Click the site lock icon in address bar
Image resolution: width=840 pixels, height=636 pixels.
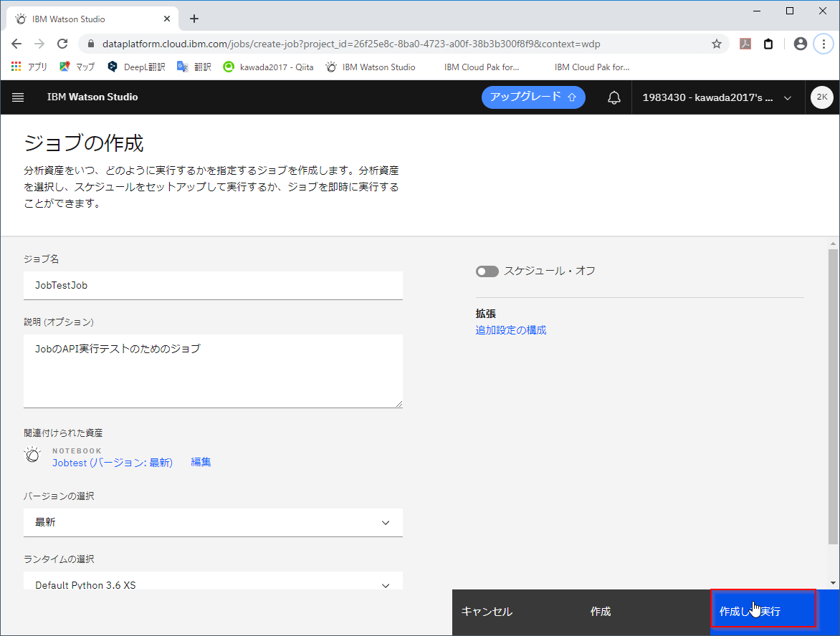[x=90, y=44]
